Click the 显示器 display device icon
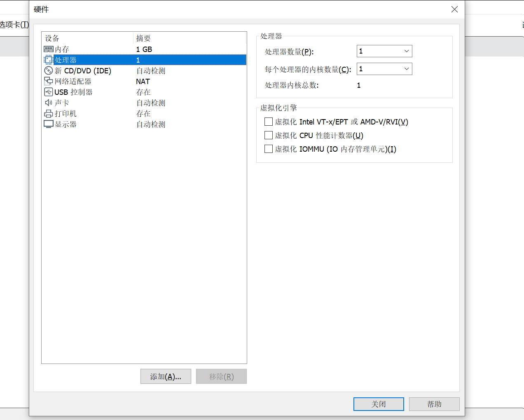The image size is (524, 420). point(48,124)
